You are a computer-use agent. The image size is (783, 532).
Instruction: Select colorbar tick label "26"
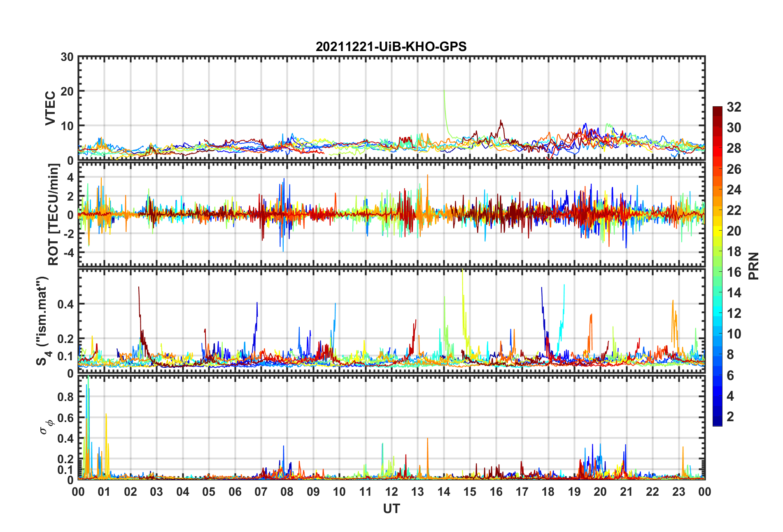[734, 169]
